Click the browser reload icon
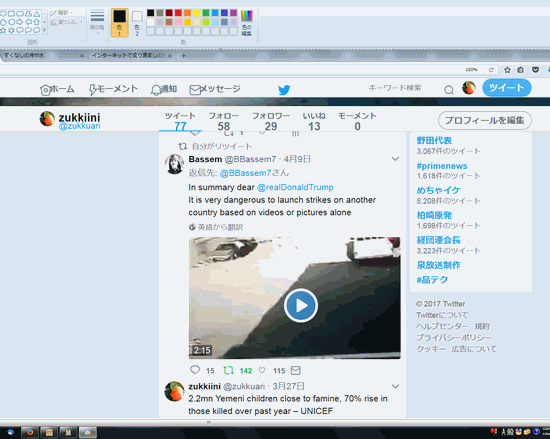The width and height of the screenshot is (550, 439). tap(491, 70)
